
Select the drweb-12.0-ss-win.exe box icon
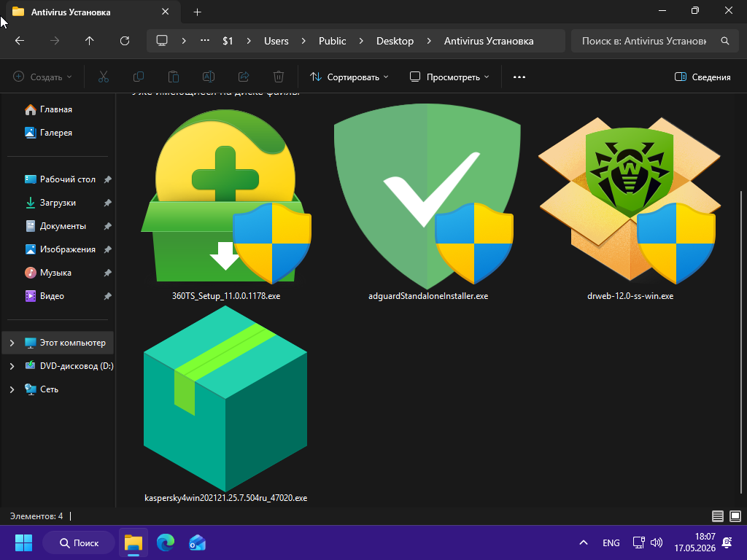pyautogui.click(x=630, y=200)
